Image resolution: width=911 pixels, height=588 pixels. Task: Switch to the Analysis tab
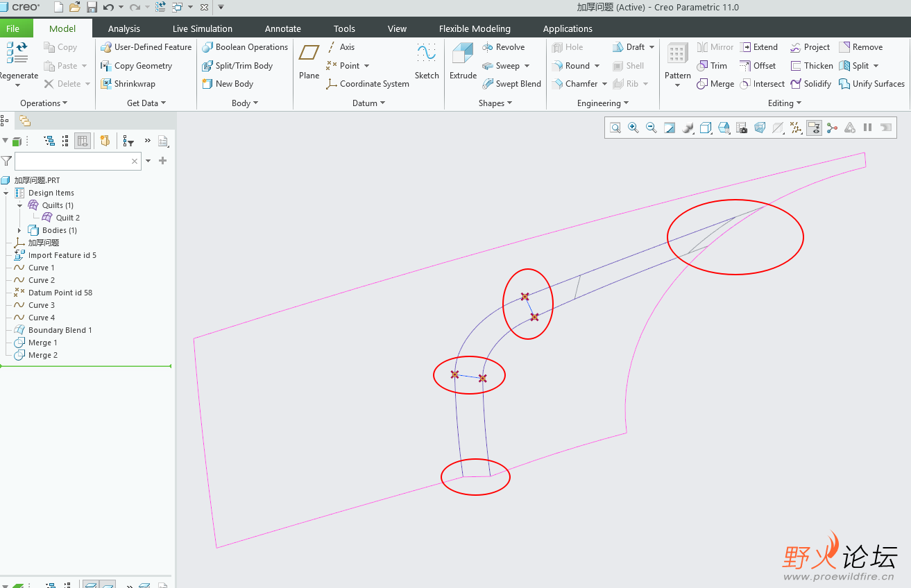[124, 28]
